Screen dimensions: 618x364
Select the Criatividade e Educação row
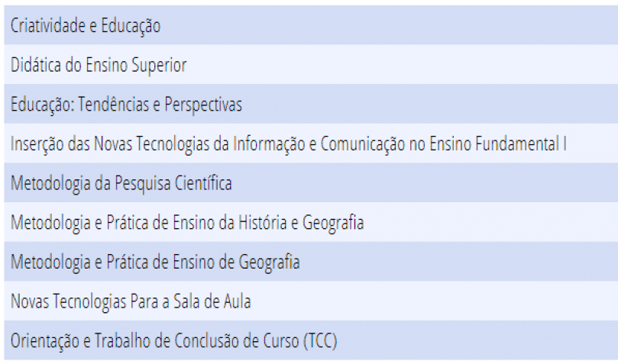click(x=311, y=25)
